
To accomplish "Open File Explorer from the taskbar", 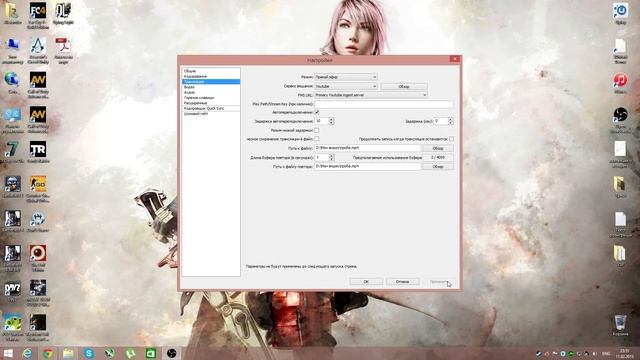I will pos(69,353).
